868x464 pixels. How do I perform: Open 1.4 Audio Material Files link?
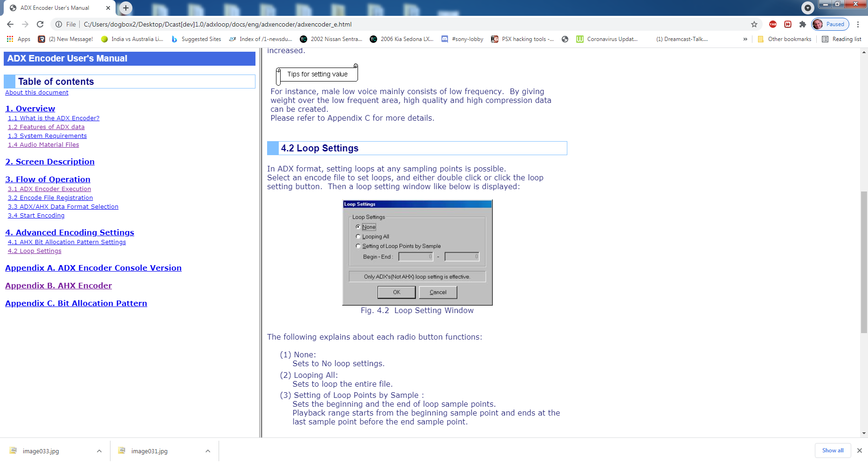coord(43,145)
